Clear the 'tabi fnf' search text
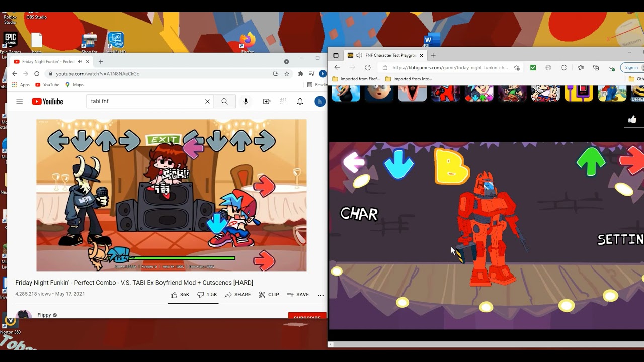 (x=207, y=101)
